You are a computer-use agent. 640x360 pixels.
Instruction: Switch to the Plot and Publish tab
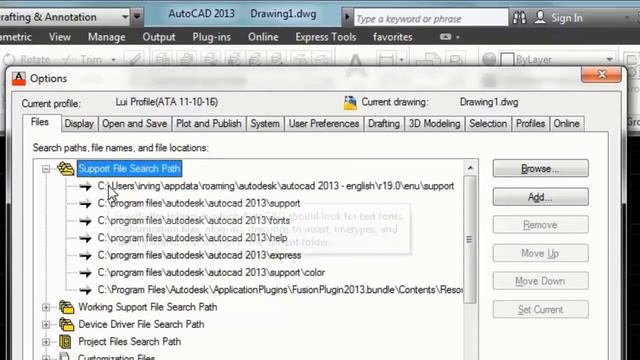pos(209,124)
